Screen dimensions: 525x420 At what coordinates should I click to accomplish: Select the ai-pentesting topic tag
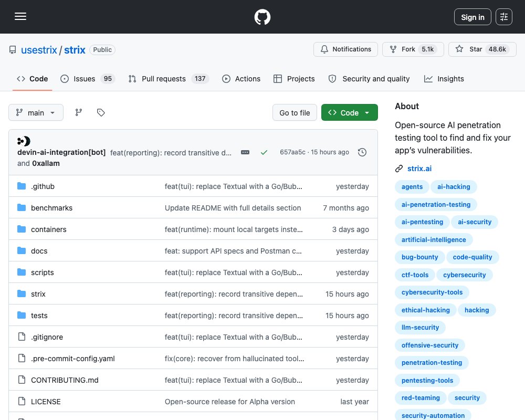click(x=422, y=222)
